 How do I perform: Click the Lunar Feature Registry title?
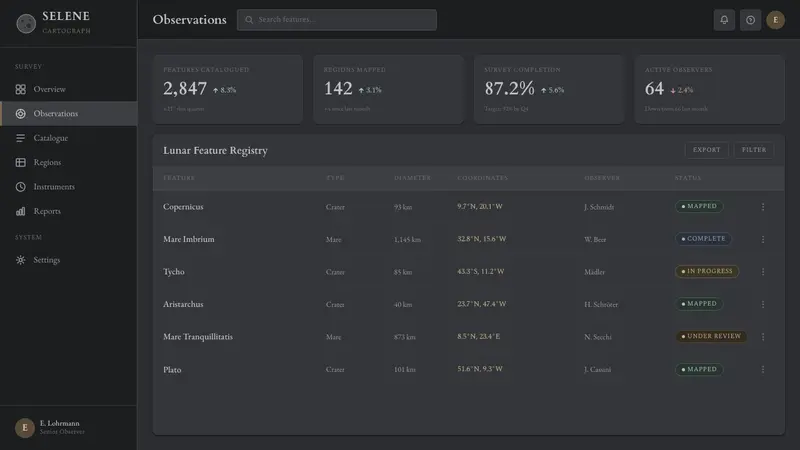(x=215, y=151)
